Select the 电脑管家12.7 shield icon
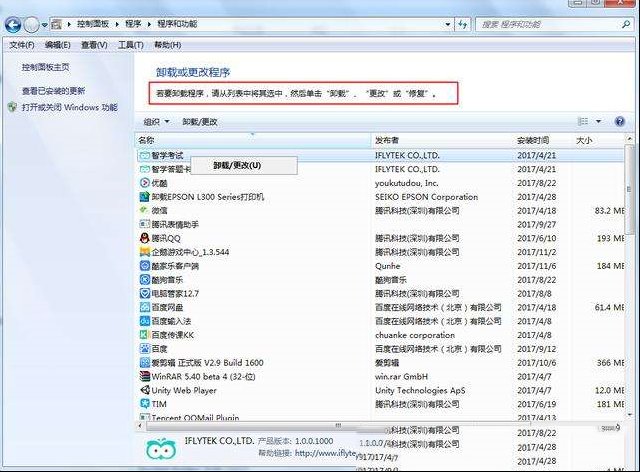Screen dimensions: 640x472 point(145,294)
